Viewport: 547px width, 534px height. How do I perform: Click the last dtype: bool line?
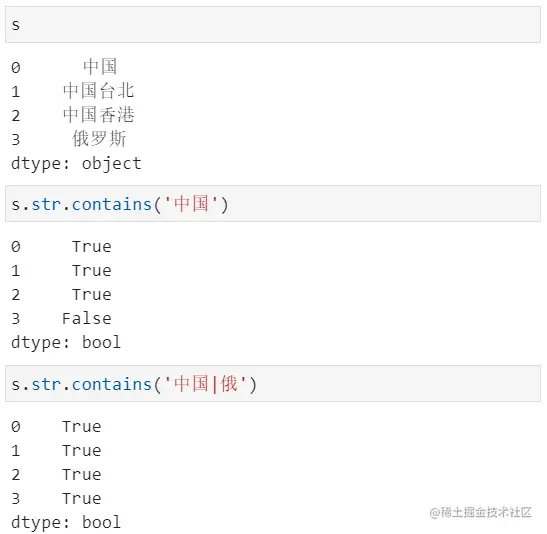click(66, 522)
